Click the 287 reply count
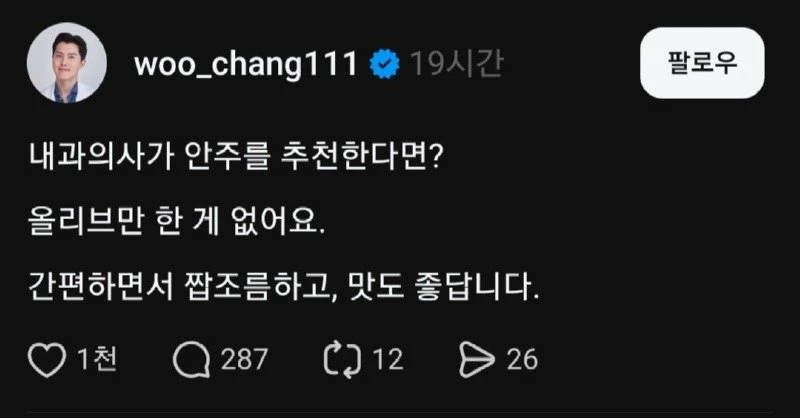800x418 pixels. click(x=245, y=359)
